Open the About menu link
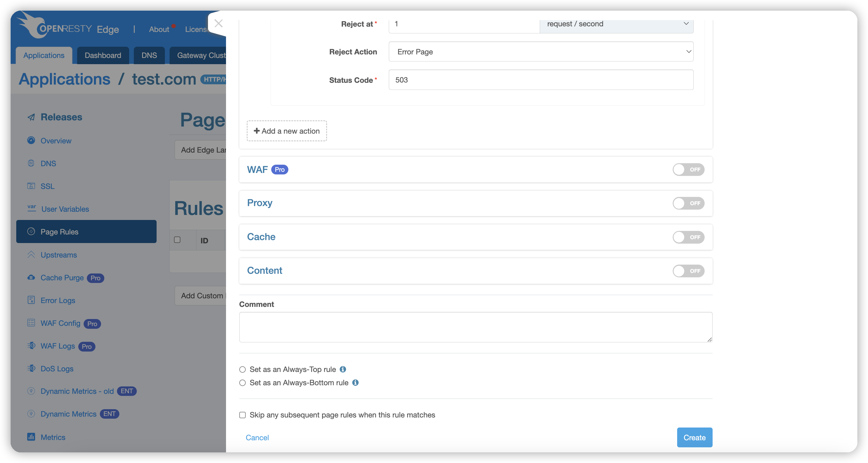The image size is (868, 463). (x=159, y=29)
